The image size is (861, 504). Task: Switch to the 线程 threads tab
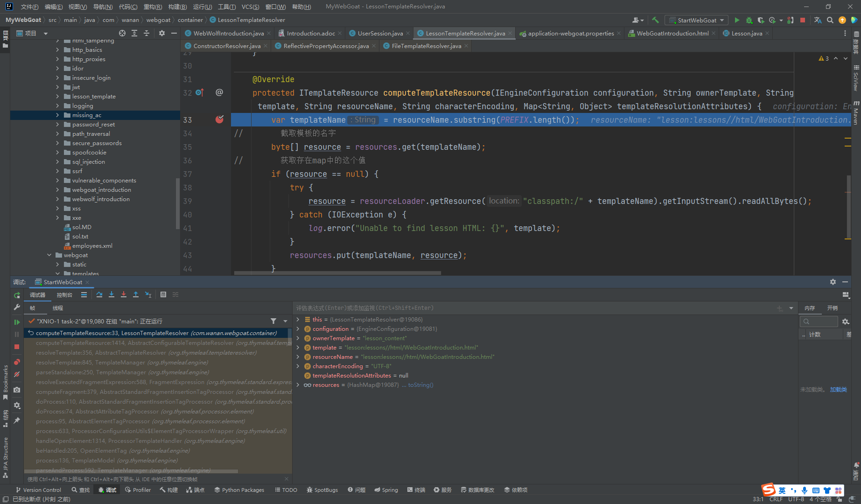(58, 308)
